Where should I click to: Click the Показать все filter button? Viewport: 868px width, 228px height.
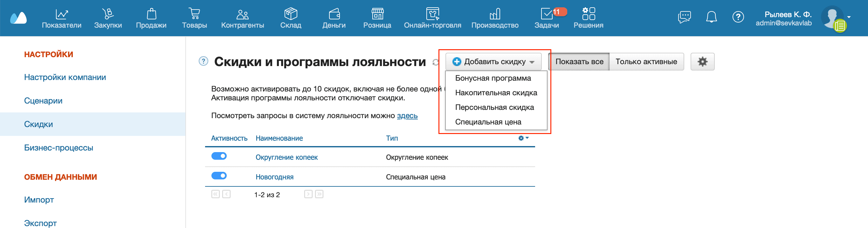pos(579,62)
